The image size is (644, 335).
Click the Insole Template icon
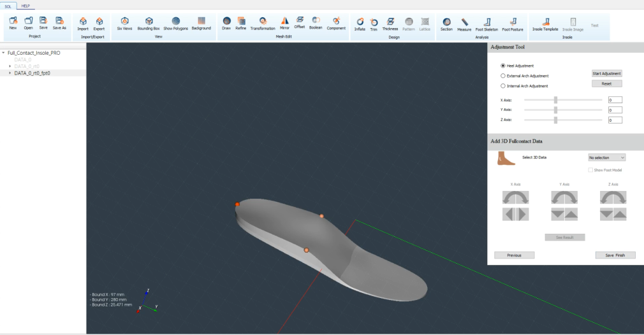point(545,23)
